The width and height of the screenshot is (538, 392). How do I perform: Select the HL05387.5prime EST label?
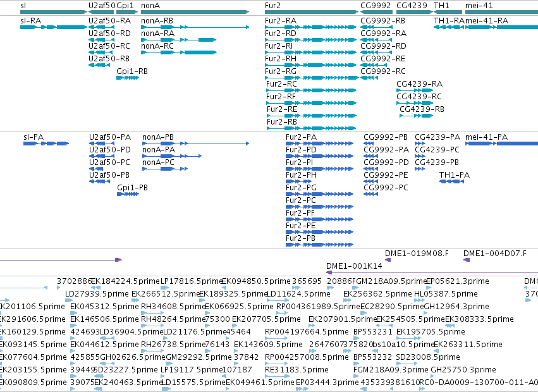click(446, 294)
